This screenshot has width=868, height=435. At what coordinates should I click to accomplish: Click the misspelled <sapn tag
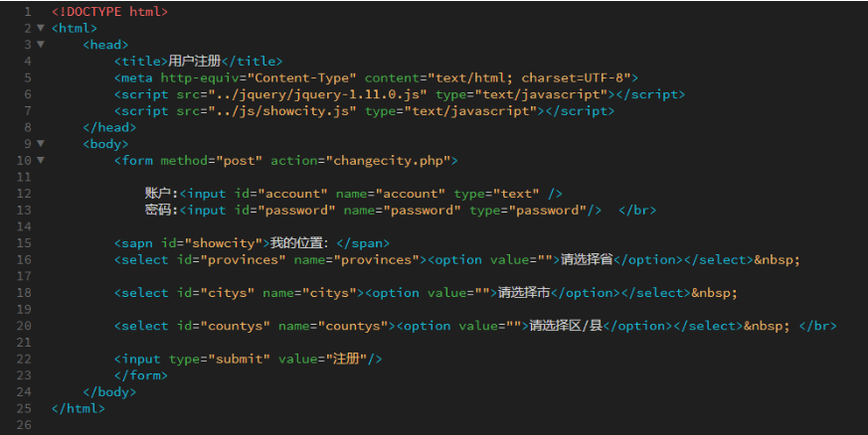tap(133, 243)
